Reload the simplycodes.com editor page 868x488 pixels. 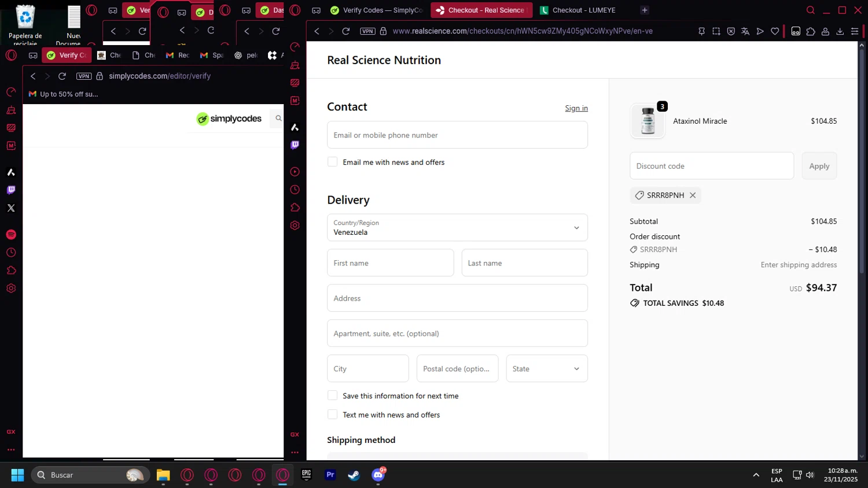[62, 76]
